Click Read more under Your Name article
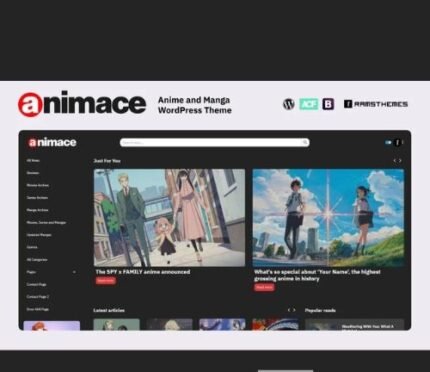Screen dimensions: 430x372 pos(264,287)
